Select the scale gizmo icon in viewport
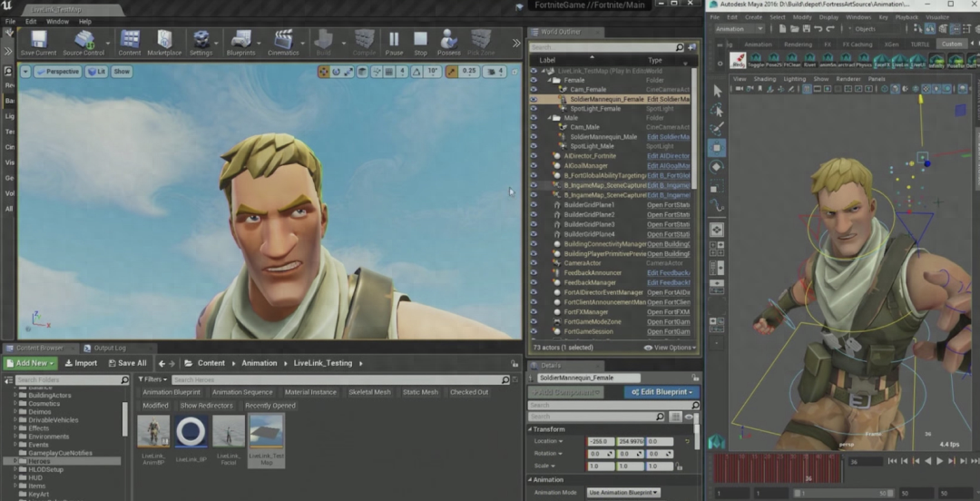980x501 pixels. [348, 72]
